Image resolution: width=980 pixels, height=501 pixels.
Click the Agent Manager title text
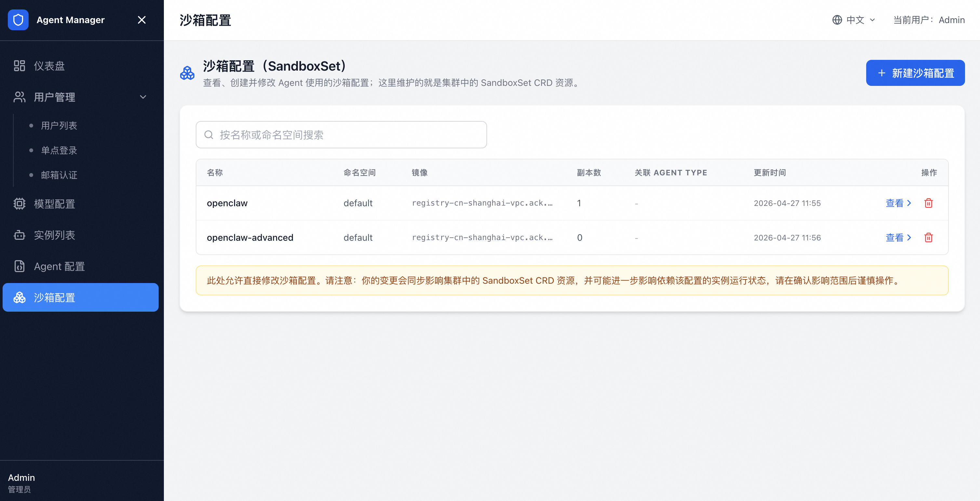[70, 20]
